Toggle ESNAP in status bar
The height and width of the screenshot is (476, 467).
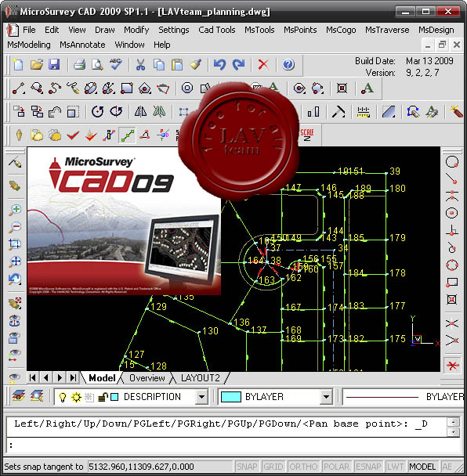[368, 467]
